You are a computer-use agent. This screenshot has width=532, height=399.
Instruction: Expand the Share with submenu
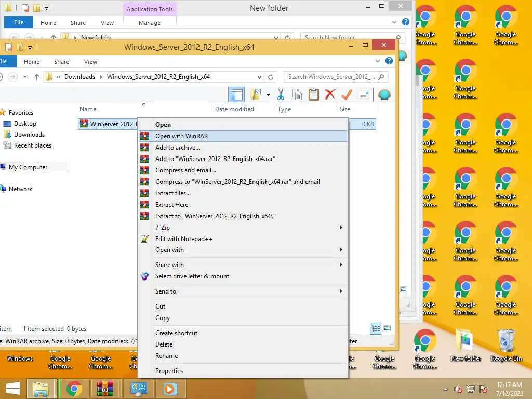point(243,264)
